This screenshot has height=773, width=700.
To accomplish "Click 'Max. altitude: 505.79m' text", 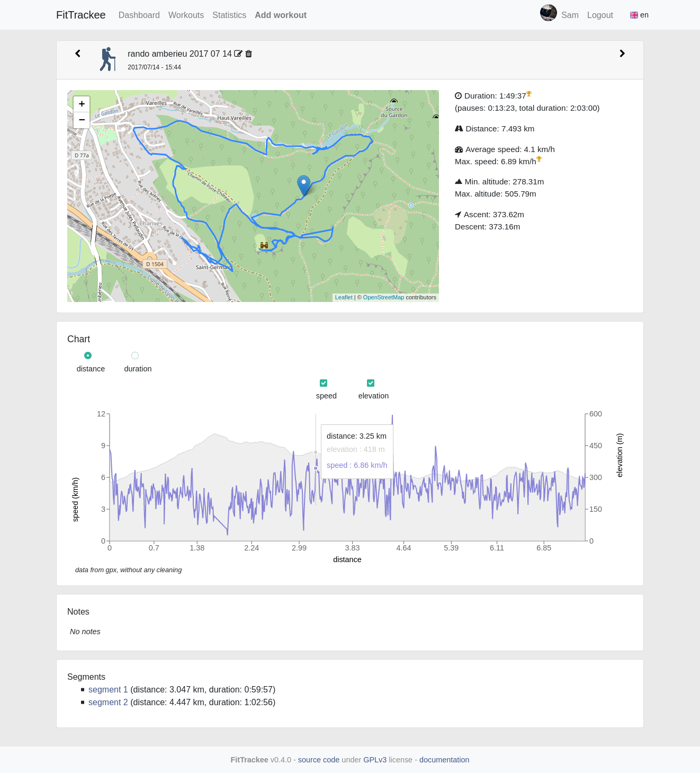I will coord(496,194).
